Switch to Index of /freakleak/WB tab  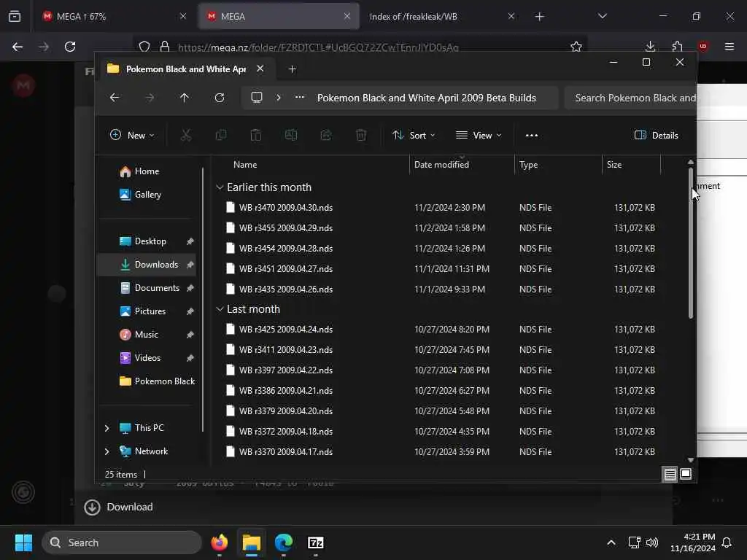(x=441, y=16)
